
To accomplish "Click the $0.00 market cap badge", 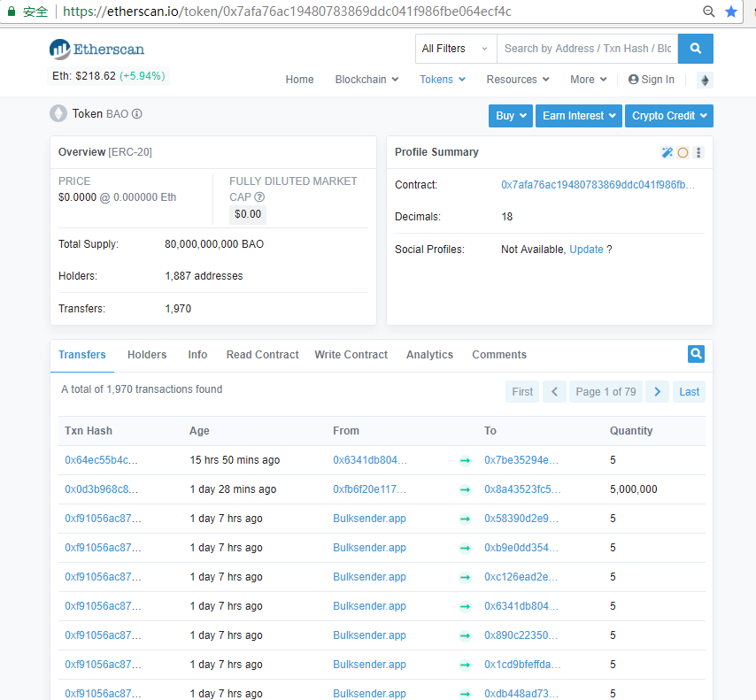I will 248,214.
